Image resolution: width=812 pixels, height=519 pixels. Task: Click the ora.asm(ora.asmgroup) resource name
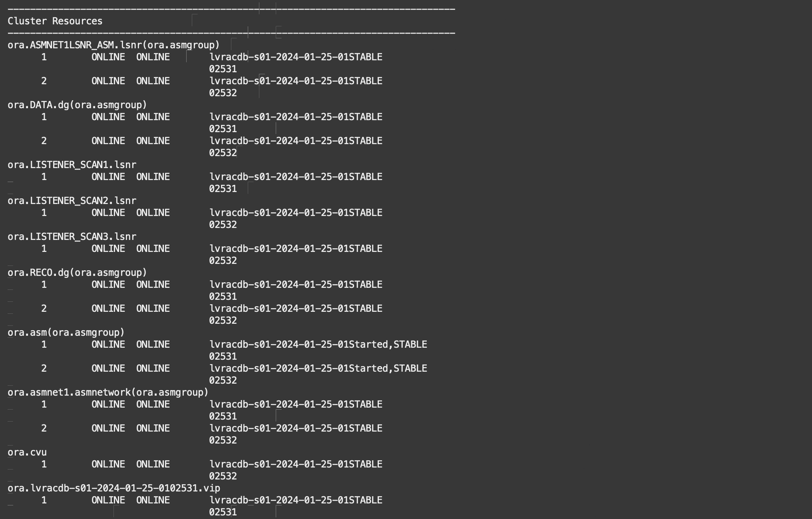tap(66, 333)
